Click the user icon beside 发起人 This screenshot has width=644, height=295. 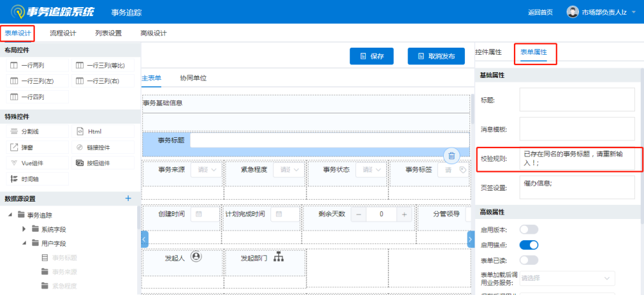click(x=196, y=257)
